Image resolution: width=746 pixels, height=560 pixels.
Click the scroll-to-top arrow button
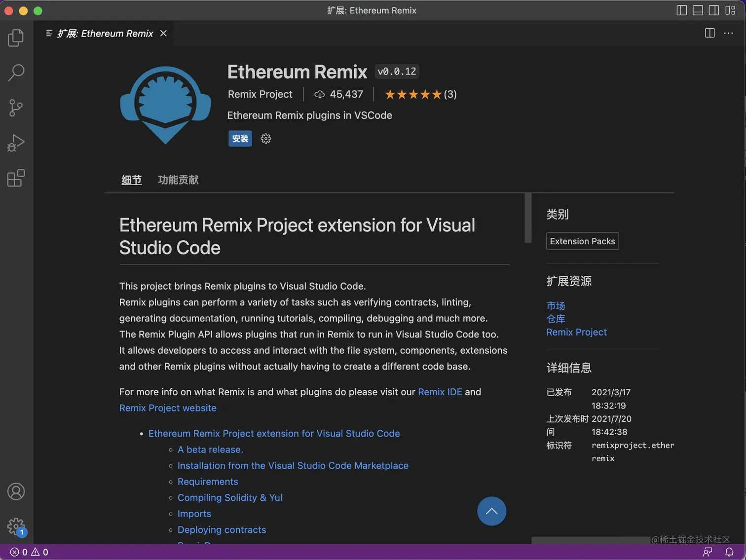(491, 511)
